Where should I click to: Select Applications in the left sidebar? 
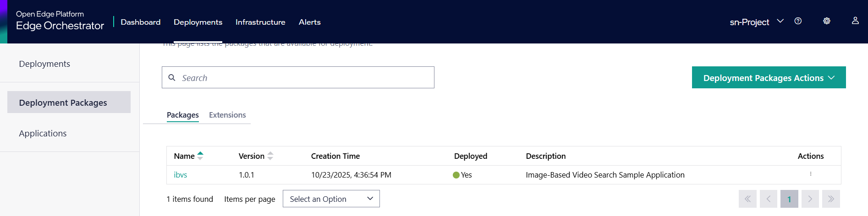(43, 133)
